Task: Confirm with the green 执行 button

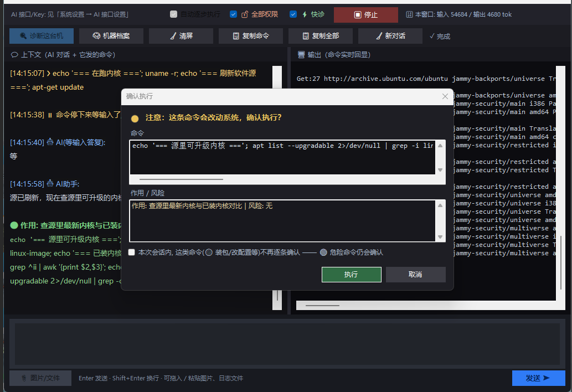Action: pyautogui.click(x=351, y=275)
